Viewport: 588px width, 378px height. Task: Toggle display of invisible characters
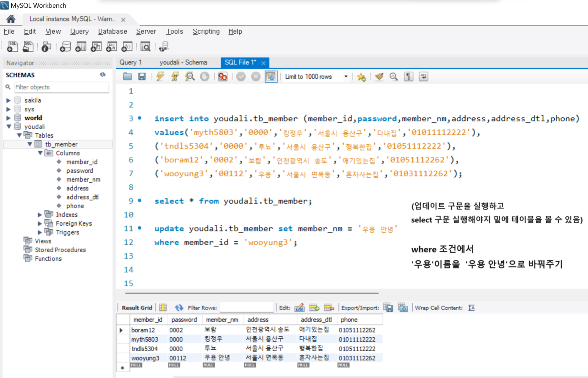pos(408,77)
